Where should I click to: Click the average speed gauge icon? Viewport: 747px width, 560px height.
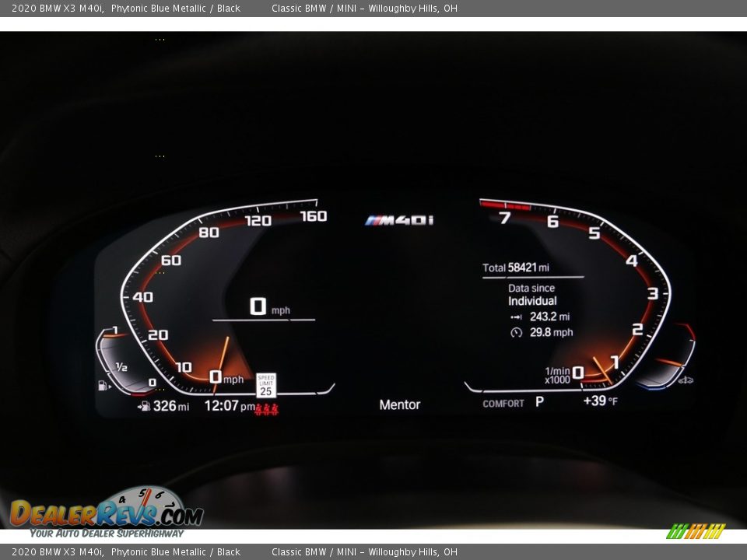[x=517, y=332]
